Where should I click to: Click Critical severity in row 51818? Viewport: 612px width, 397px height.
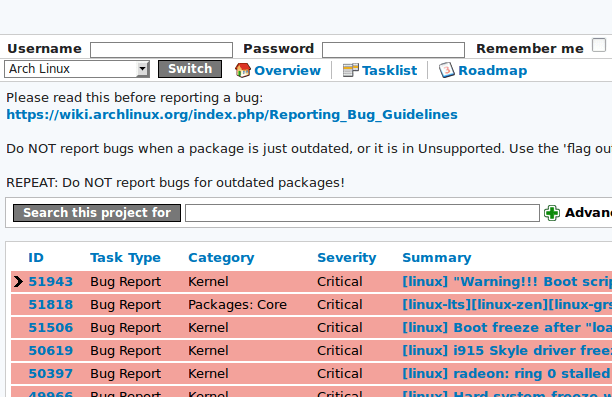click(340, 305)
